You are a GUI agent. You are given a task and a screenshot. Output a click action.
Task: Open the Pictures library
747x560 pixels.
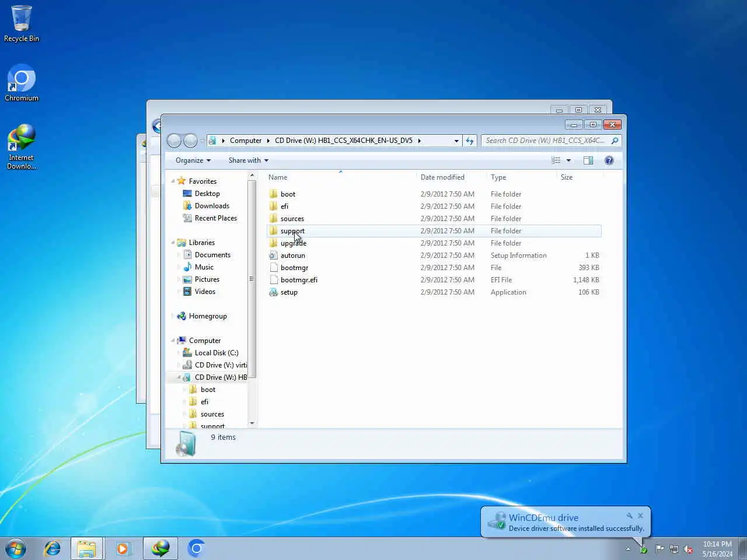[207, 279]
